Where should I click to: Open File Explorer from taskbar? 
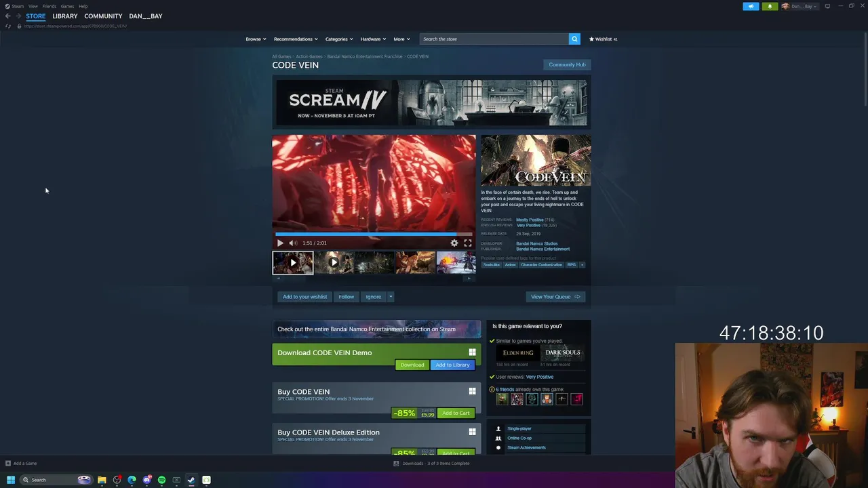tap(102, 480)
